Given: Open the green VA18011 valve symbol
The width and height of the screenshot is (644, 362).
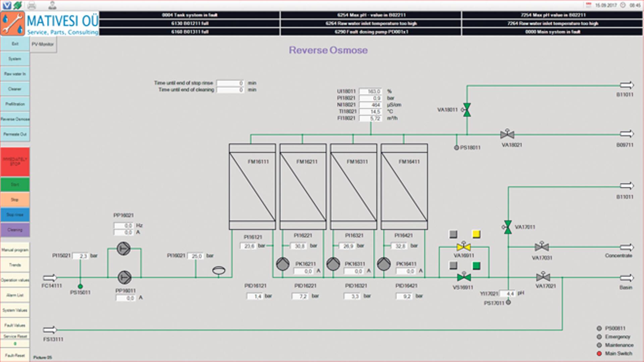Looking at the screenshot, I should [467, 110].
